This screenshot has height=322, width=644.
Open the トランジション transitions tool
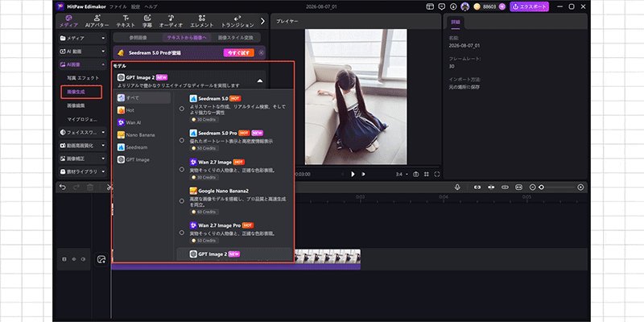coord(237,22)
